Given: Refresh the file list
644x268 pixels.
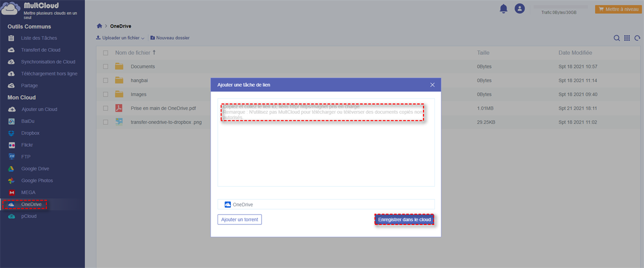Looking at the screenshot, I should point(638,38).
